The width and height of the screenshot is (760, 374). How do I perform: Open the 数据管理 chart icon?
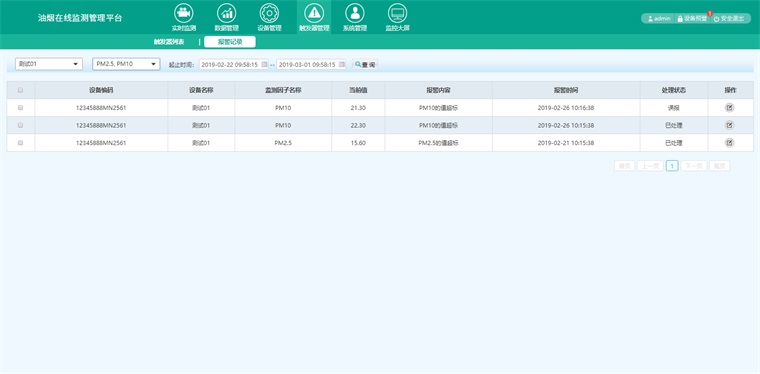[x=226, y=13]
